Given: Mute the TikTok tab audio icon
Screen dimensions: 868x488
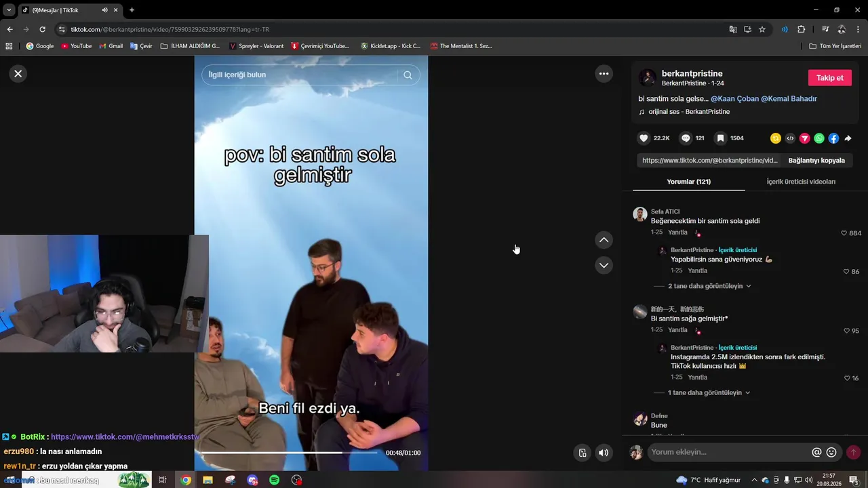Looking at the screenshot, I should 104,10.
